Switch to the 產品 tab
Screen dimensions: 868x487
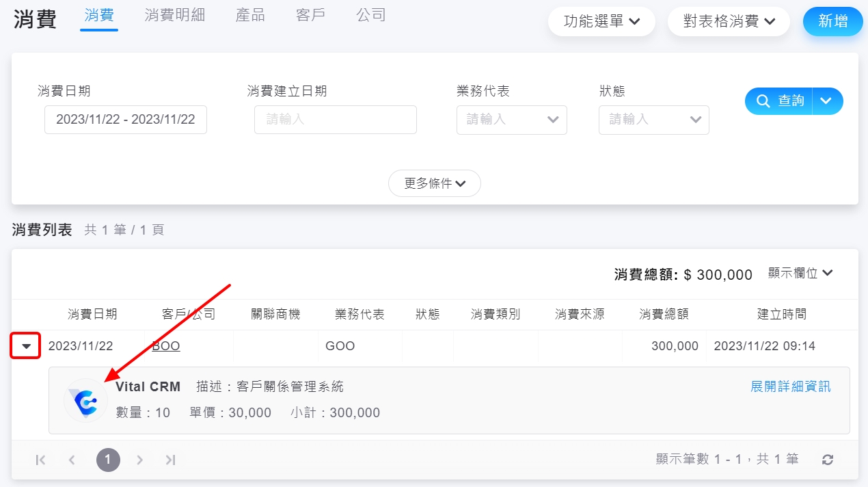pyautogui.click(x=250, y=15)
